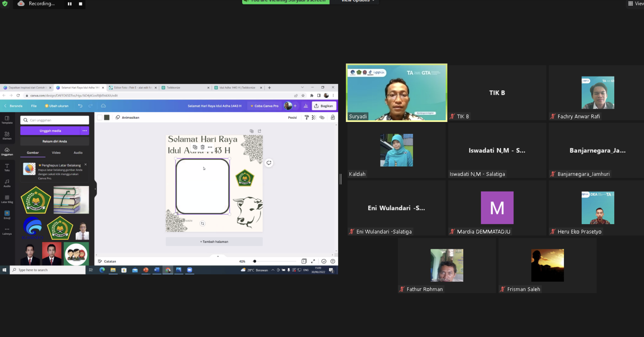Duplicate the selected element icon

[x=195, y=147]
